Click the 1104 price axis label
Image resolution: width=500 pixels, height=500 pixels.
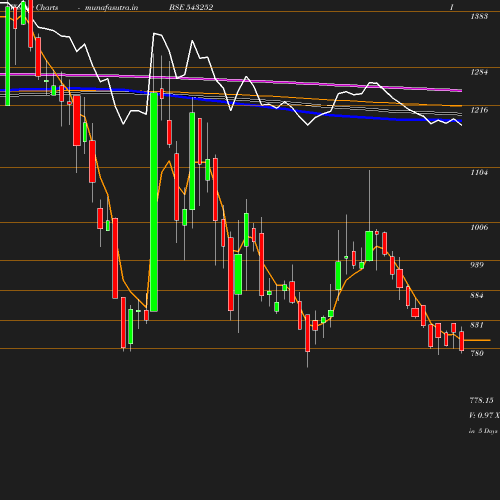coord(479,172)
